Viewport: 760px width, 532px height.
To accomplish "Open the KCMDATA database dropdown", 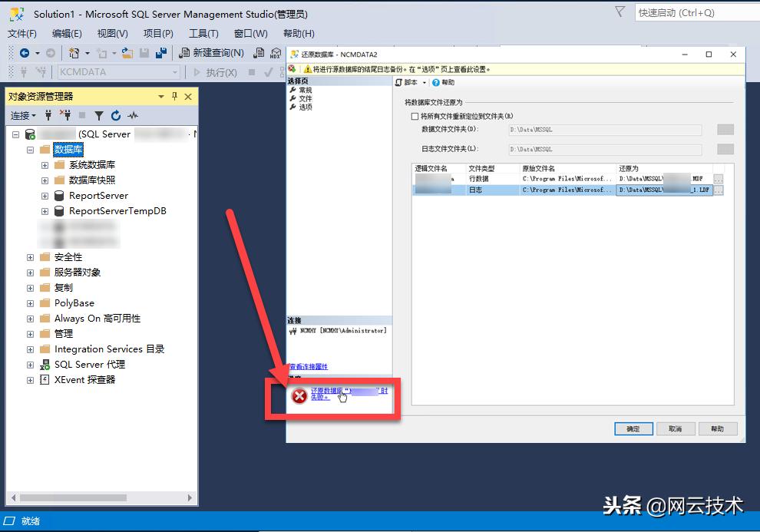I will click(175, 71).
